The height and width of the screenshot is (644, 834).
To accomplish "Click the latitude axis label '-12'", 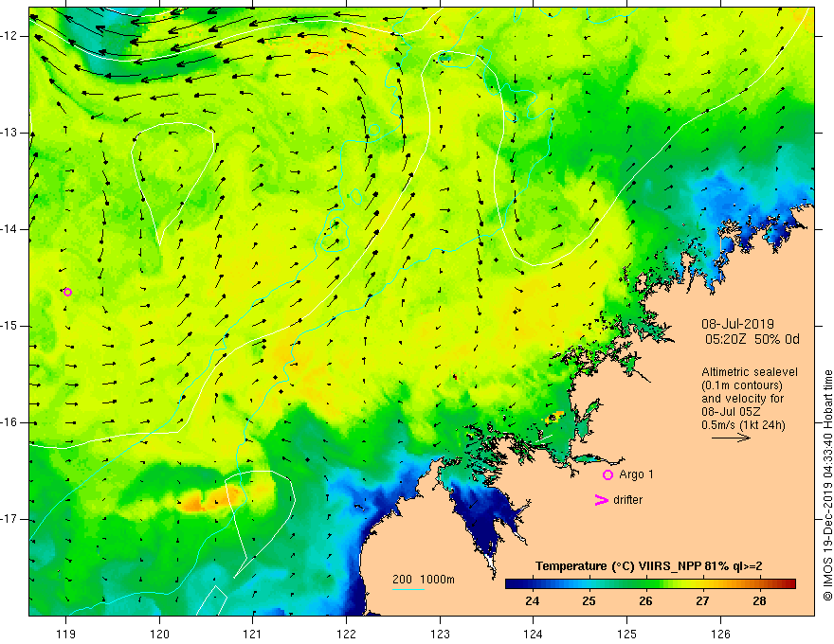I will [x=9, y=36].
